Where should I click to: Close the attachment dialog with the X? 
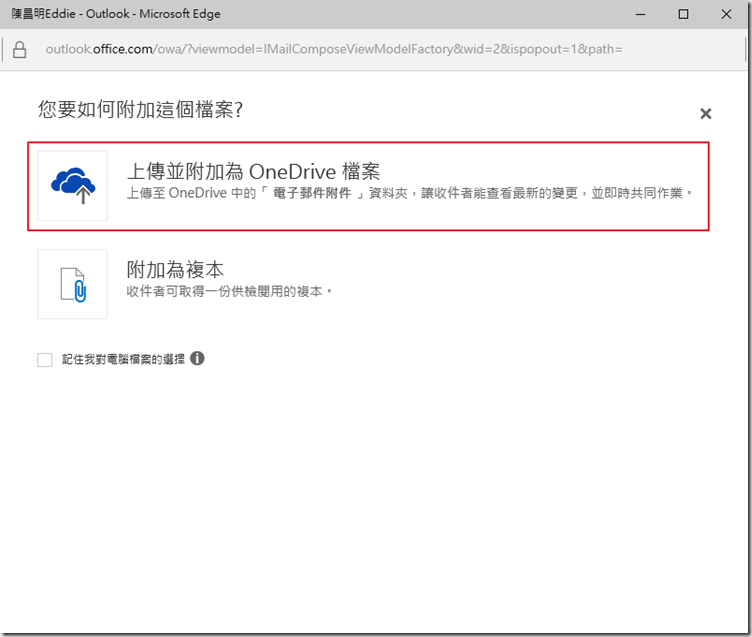(705, 114)
